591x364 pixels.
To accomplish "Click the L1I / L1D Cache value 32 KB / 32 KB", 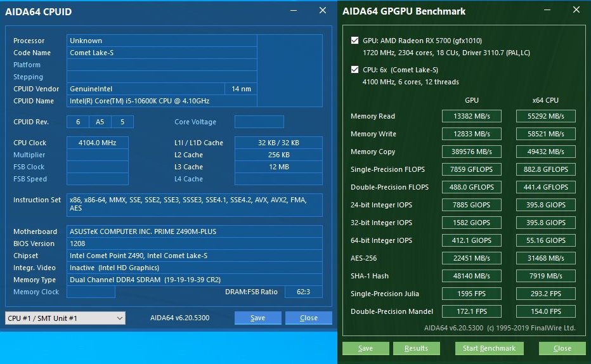I will (278, 143).
